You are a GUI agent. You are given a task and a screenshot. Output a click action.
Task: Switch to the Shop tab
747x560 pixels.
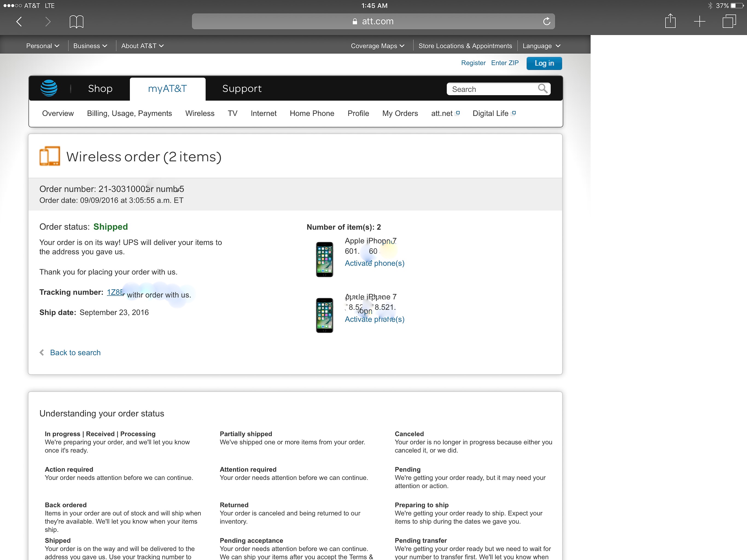100,89
